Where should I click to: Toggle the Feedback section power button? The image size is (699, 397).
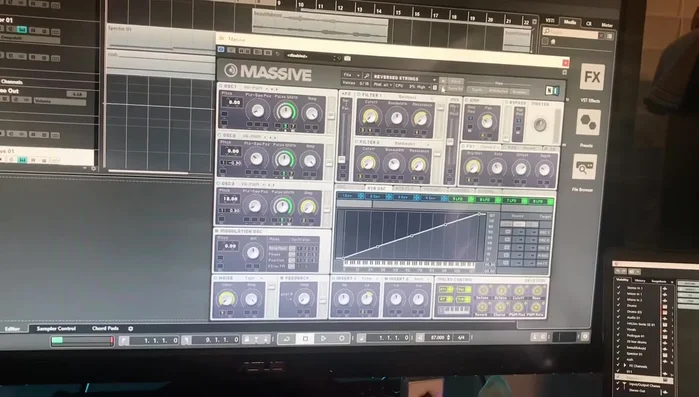282,278
